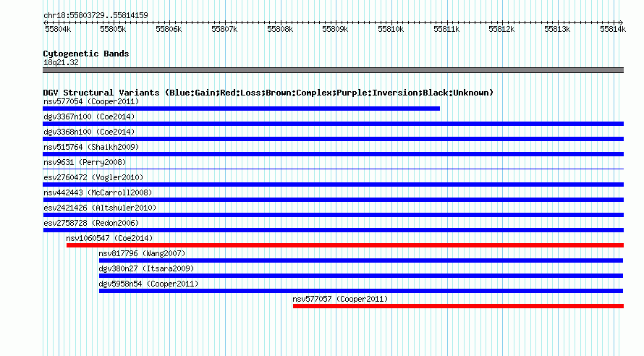Click the right arrowhead of the ruler

coord(622,22)
